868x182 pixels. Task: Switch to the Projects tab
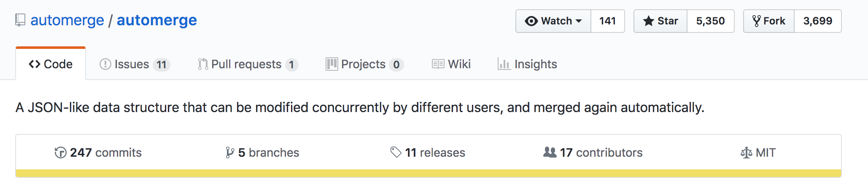tap(365, 64)
